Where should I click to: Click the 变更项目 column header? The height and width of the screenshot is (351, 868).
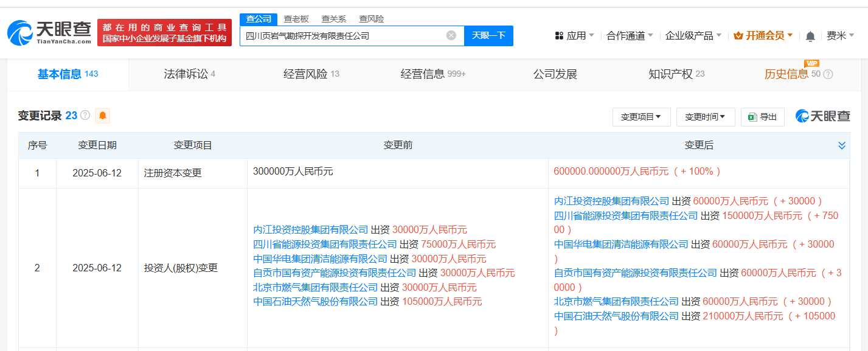[193, 145]
